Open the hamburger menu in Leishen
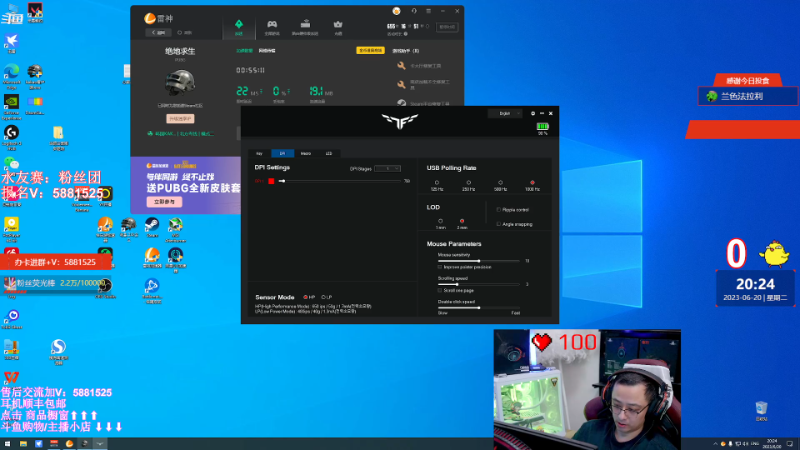800x450 pixels. pos(429,11)
